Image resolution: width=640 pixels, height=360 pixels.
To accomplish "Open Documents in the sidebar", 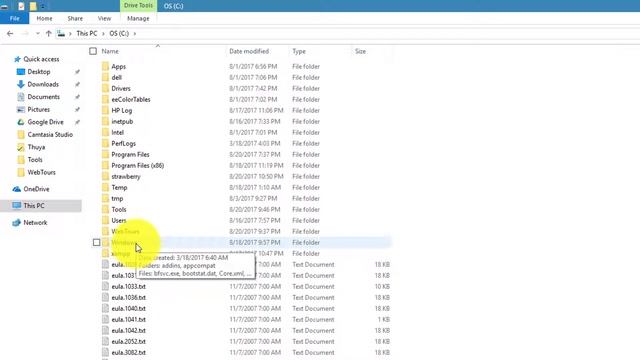I will tap(43, 97).
